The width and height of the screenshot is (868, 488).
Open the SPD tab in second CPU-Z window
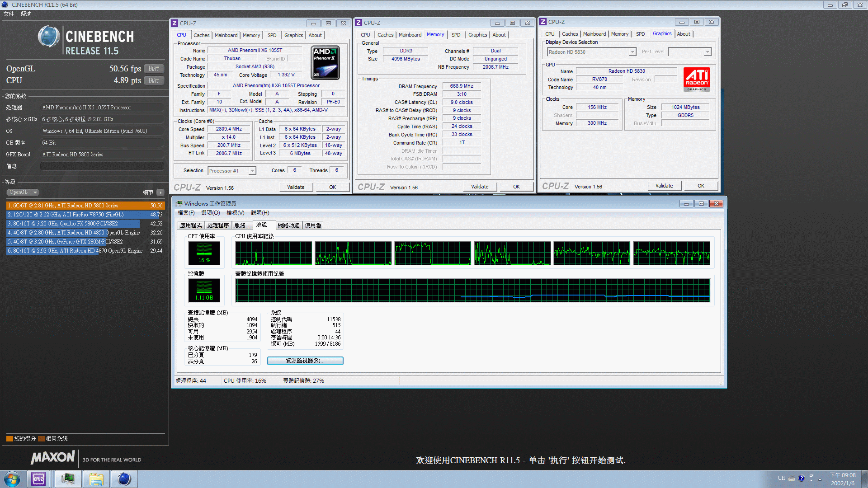click(456, 35)
